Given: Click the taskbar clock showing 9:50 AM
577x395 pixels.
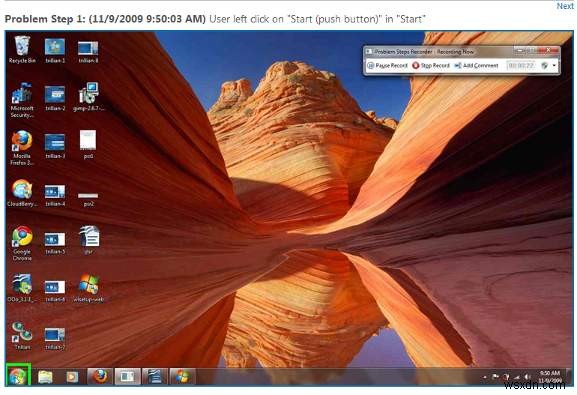Looking at the screenshot, I should point(550,377).
